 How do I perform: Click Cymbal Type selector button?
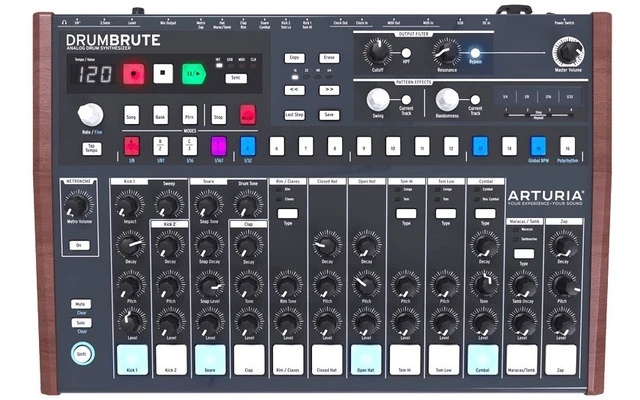[x=485, y=213]
